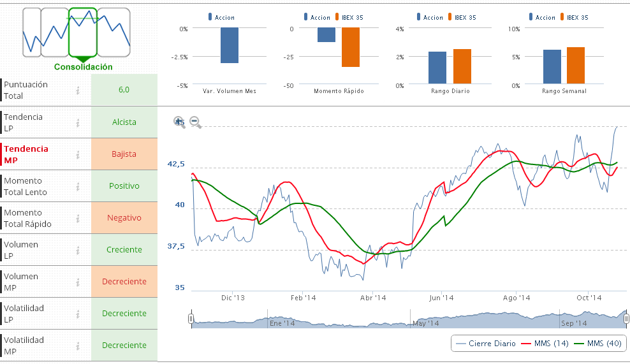Open info icon for Puntuación Total
The width and height of the screenshot is (630, 364).
coord(78,91)
